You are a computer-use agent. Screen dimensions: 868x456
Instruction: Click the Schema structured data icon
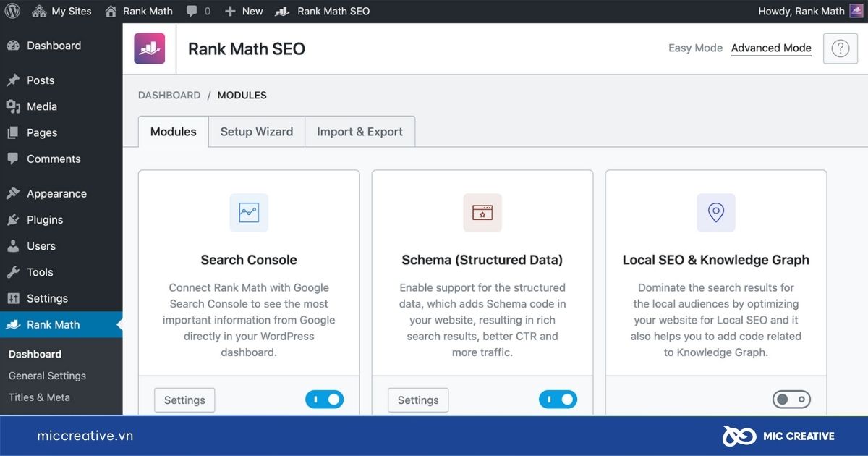click(482, 213)
